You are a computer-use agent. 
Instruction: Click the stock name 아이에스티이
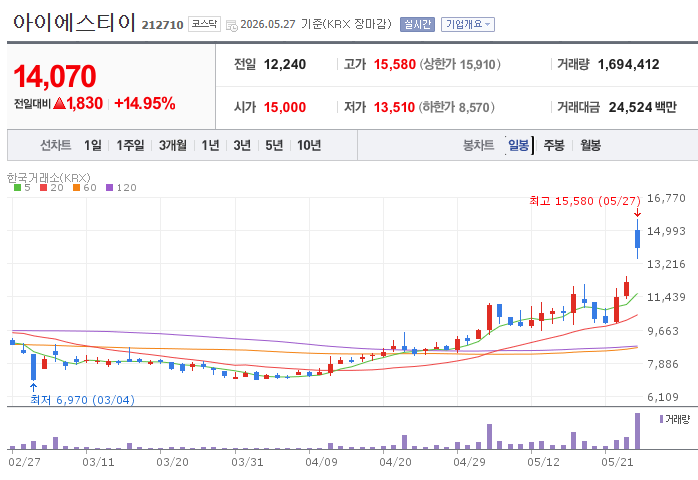pyautogui.click(x=74, y=22)
